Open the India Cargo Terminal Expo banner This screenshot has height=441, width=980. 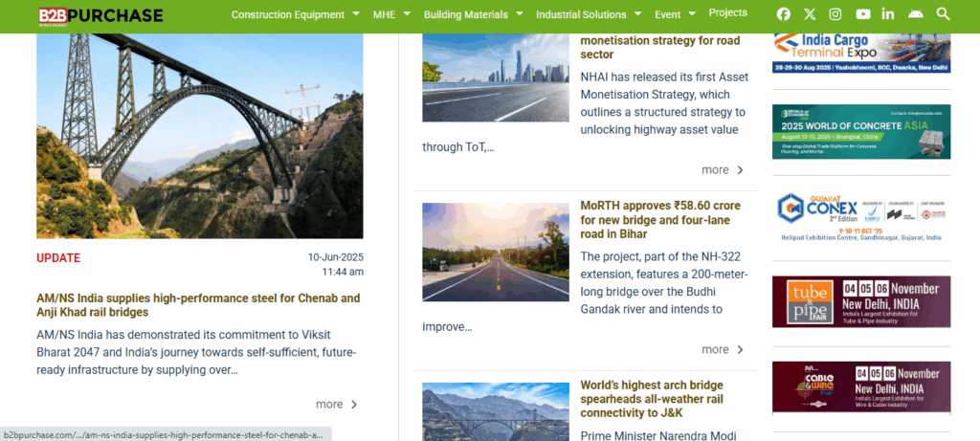[x=861, y=54]
